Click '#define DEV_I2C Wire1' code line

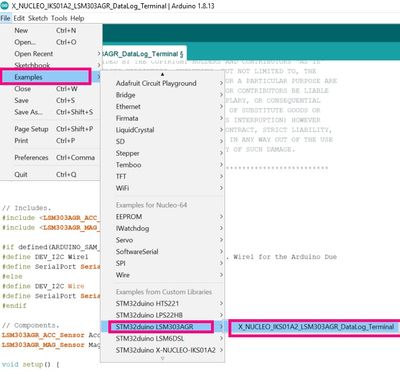click(45, 257)
